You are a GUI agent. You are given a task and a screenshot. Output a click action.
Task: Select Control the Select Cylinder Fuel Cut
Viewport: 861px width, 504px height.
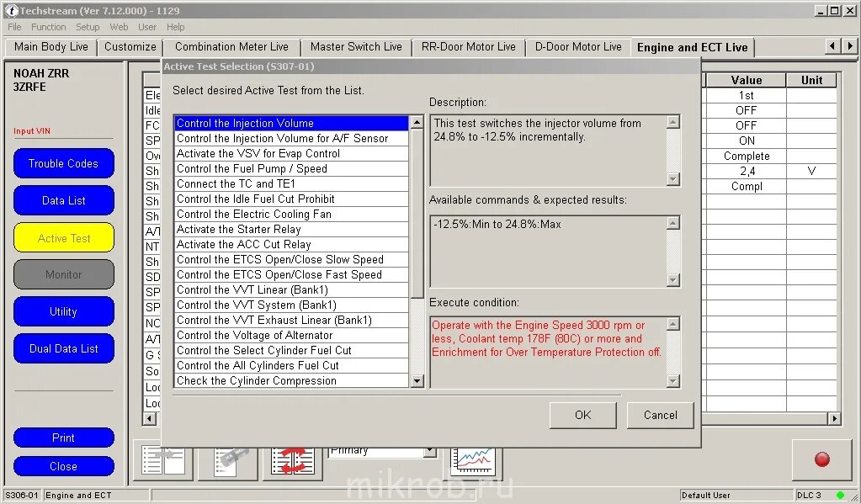tap(291, 350)
